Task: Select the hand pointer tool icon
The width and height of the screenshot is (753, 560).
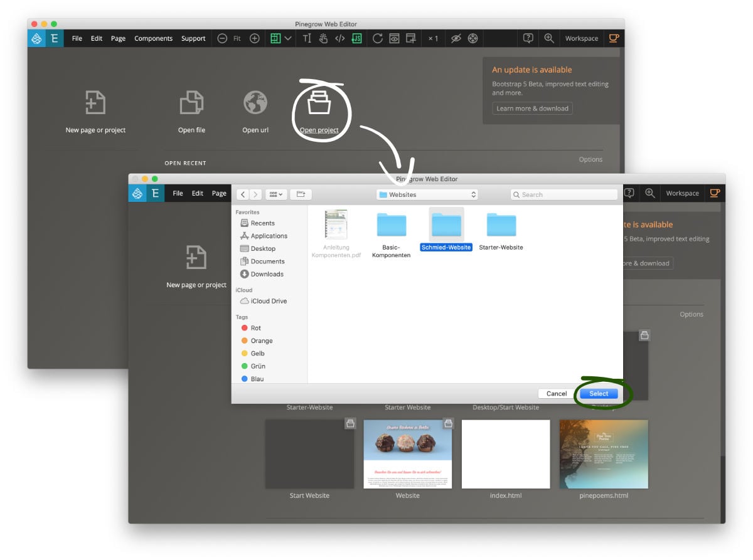Action: [x=323, y=38]
